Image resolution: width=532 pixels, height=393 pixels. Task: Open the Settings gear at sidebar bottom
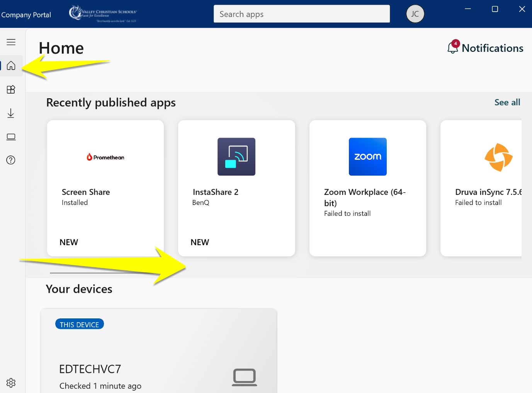(11, 383)
